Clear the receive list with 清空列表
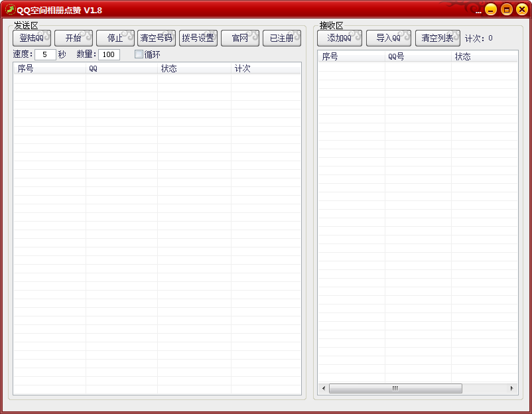This screenshot has height=414, width=532. pos(438,38)
